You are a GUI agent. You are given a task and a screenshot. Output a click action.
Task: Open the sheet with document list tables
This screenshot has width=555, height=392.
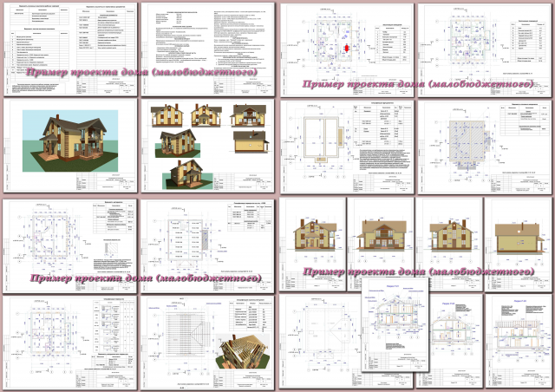[70, 49]
